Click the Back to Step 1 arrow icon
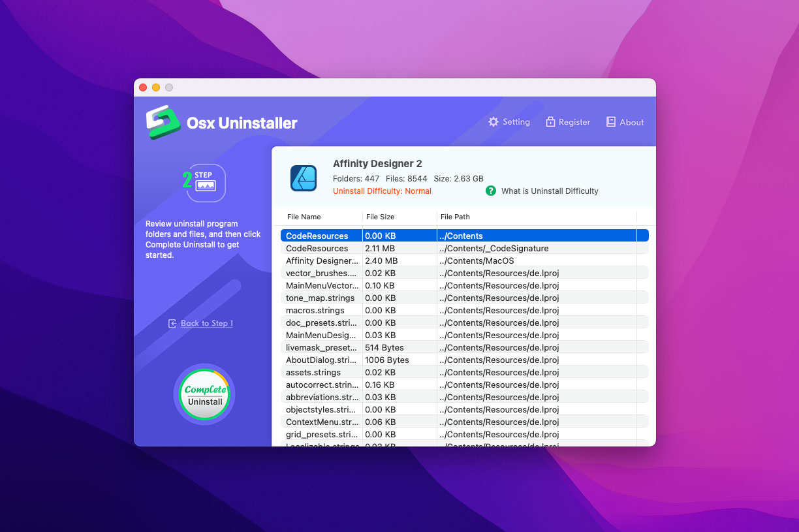Screen dimensions: 799x532 pyautogui.click(x=172, y=324)
